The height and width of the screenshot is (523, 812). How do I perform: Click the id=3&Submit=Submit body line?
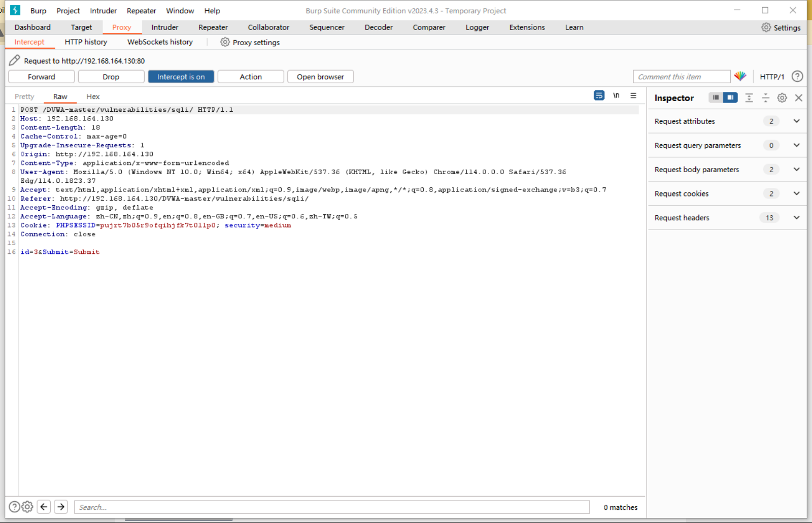click(60, 252)
